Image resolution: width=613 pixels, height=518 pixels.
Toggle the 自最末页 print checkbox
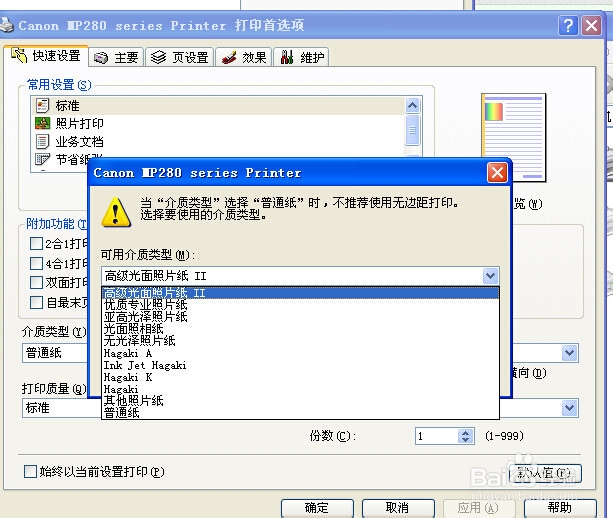click(36, 302)
